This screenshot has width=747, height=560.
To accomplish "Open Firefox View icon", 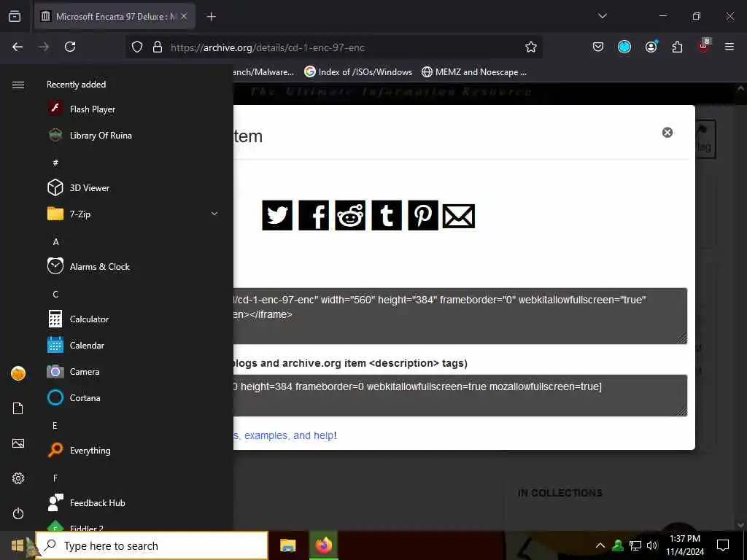I will click(15, 16).
